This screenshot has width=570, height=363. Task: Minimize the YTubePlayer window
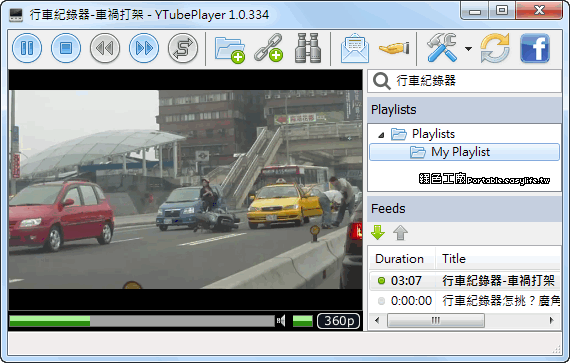click(474, 11)
